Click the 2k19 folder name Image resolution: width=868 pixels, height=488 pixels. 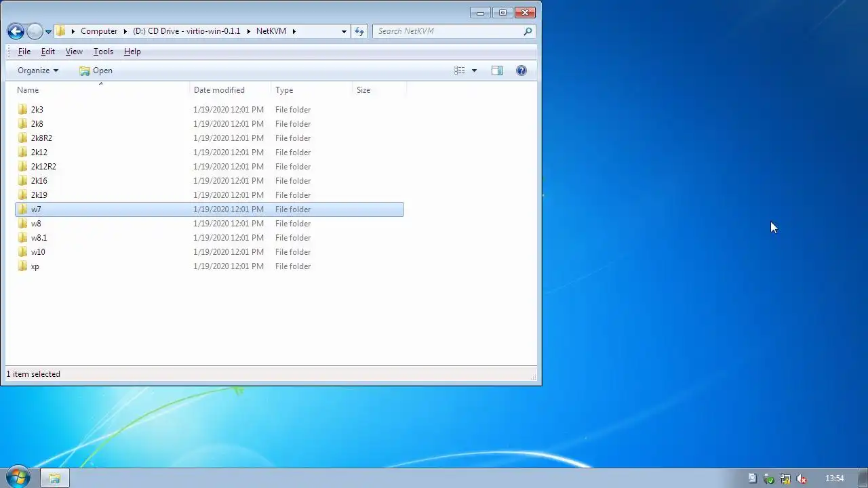(x=39, y=195)
